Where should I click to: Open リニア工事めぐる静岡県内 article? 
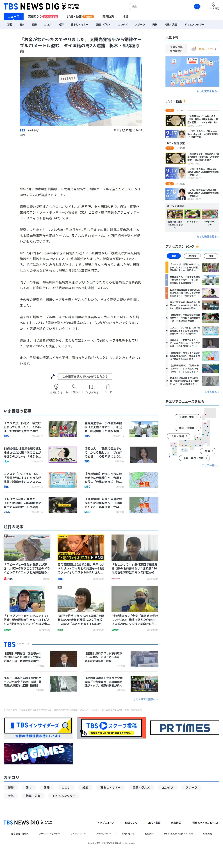click(40, 683)
